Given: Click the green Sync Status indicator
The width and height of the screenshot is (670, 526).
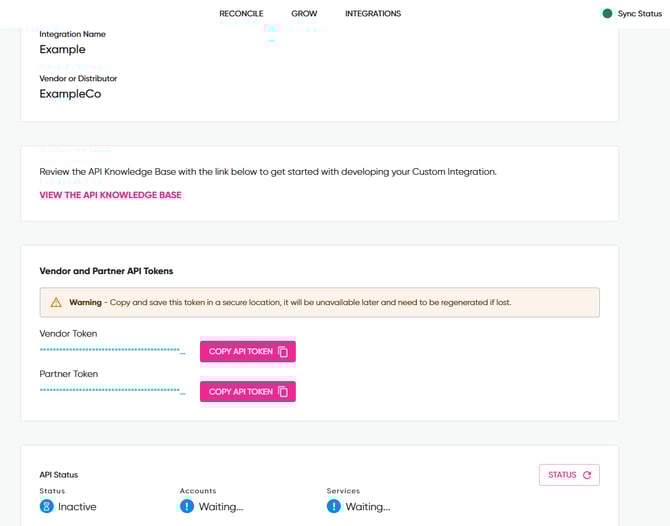Looking at the screenshot, I should click(x=607, y=14).
